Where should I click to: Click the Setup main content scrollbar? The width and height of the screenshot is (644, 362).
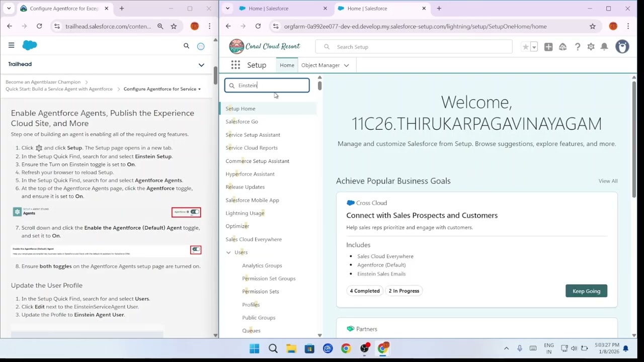633,139
